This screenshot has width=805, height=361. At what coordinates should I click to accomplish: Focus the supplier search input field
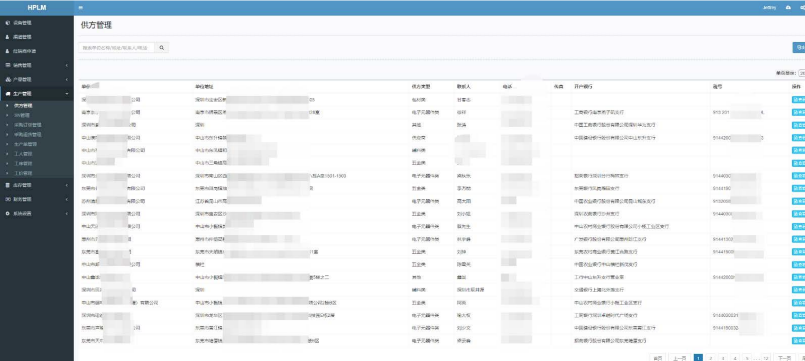click(117, 48)
